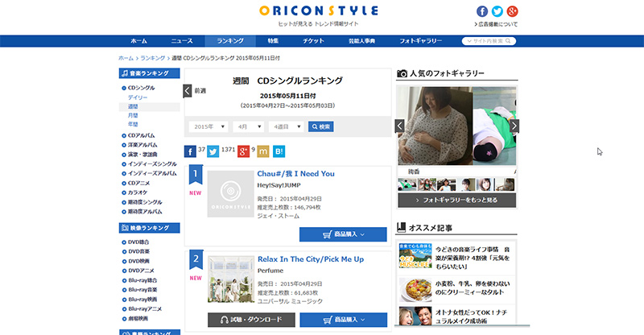Share via the mixi 'm' icon
The image size is (644, 335).
262,151
